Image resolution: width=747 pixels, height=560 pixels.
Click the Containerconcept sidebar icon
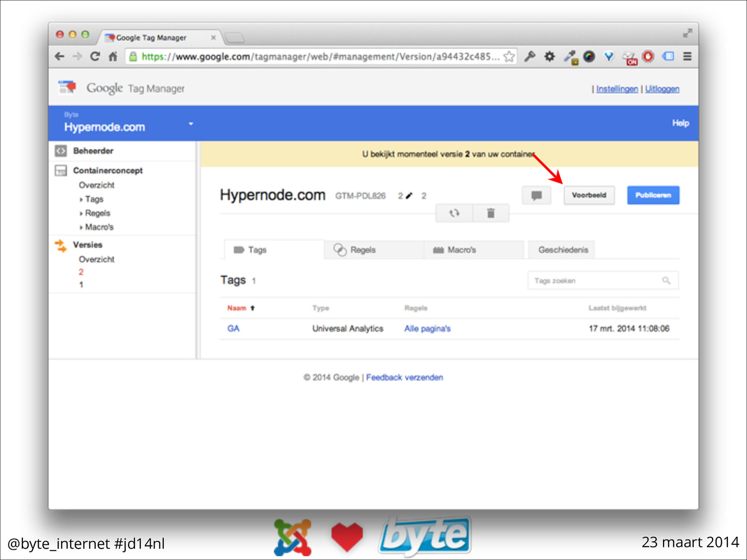(x=61, y=170)
